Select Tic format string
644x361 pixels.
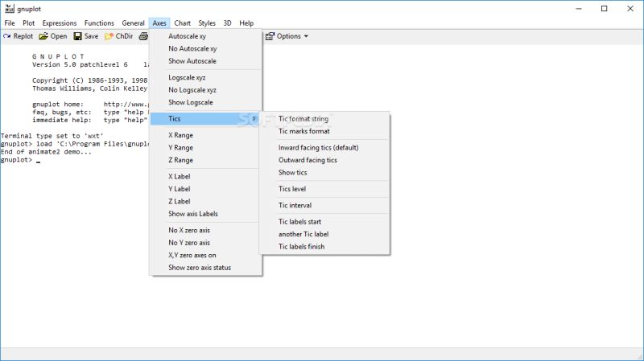tap(324, 118)
